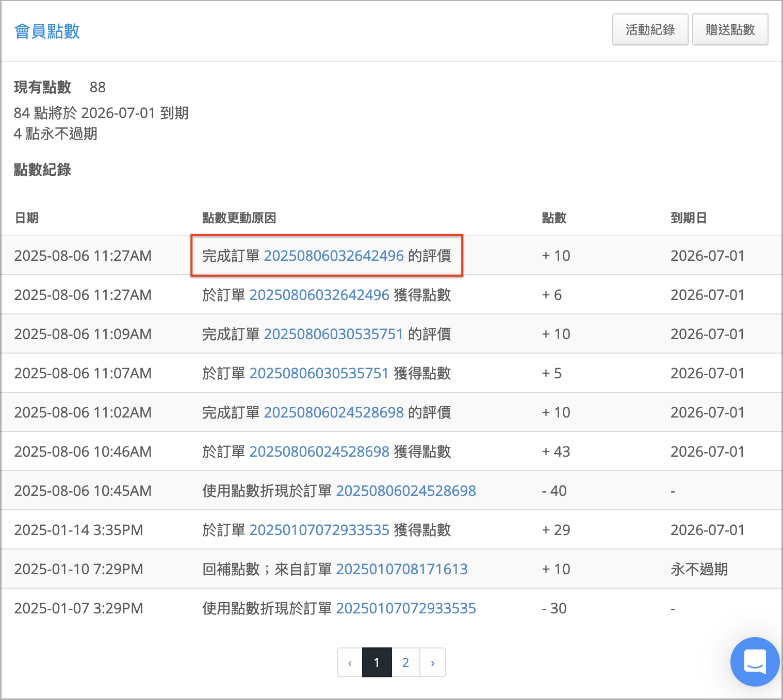Go to pagination page 2
The width and height of the screenshot is (783, 700).
[x=405, y=662]
